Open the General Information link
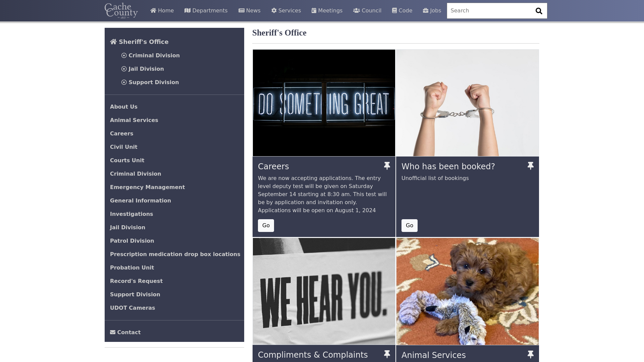The width and height of the screenshot is (644, 362). pos(141,200)
